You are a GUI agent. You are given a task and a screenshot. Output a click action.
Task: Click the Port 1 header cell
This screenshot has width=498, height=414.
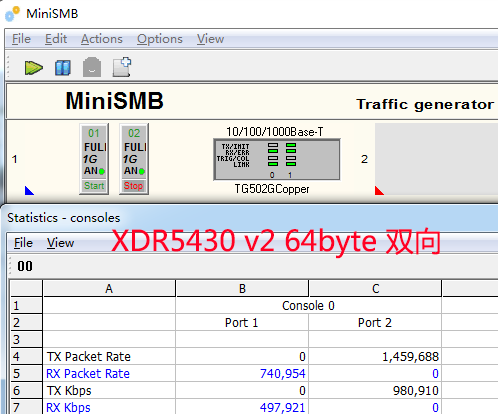pyautogui.click(x=242, y=323)
